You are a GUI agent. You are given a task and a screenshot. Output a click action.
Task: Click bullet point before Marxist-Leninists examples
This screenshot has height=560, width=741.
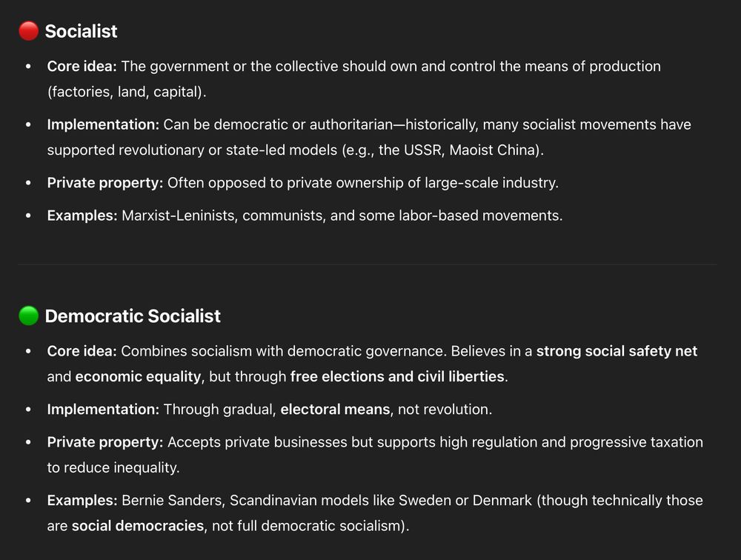point(28,216)
